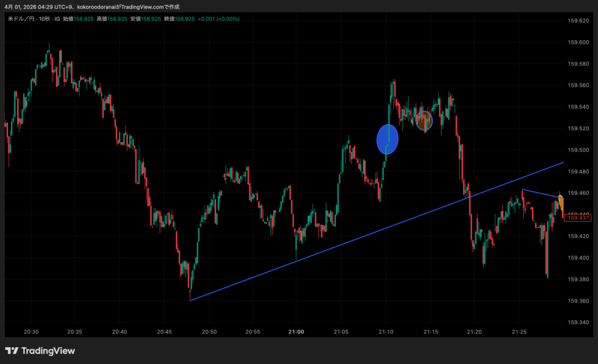Screen dimensions: 598x364
Task: Click the +0.001 (+0.00%) change value
Action: click(218, 19)
